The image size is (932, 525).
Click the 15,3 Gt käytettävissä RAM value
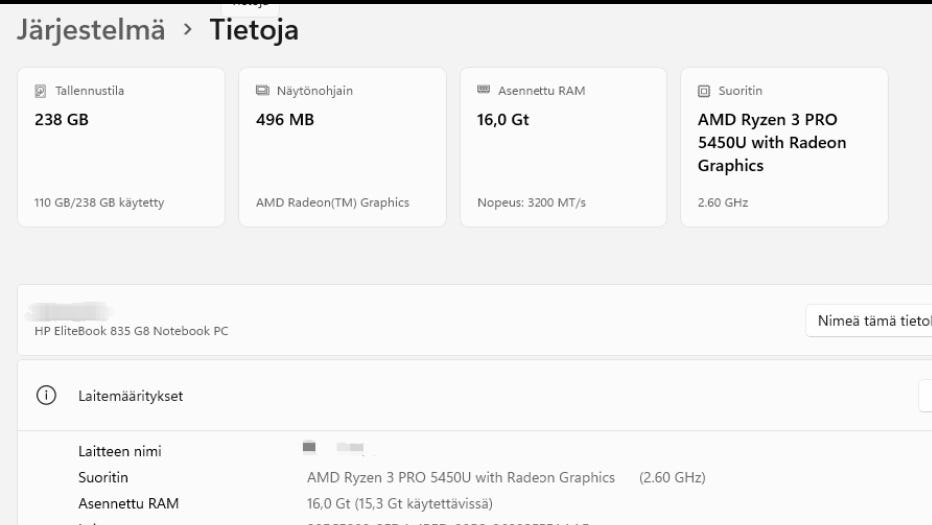tap(400, 504)
